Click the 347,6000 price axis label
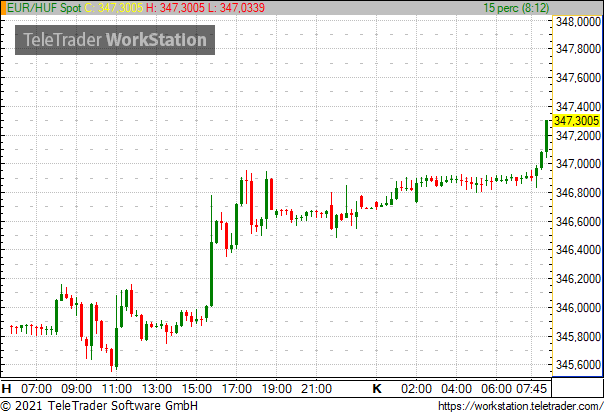 pyautogui.click(x=578, y=77)
